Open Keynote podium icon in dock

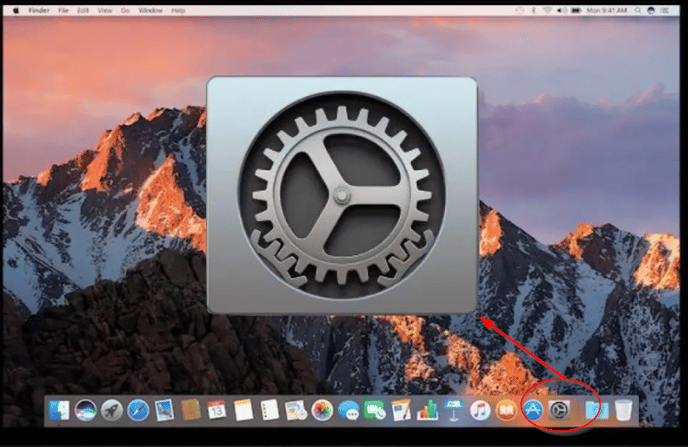tap(454, 411)
